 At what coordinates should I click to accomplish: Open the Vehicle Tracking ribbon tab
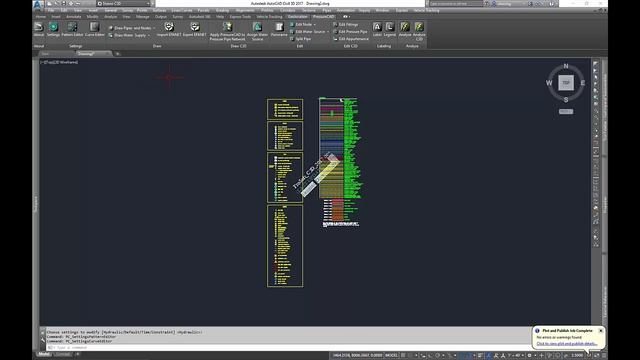269,17
